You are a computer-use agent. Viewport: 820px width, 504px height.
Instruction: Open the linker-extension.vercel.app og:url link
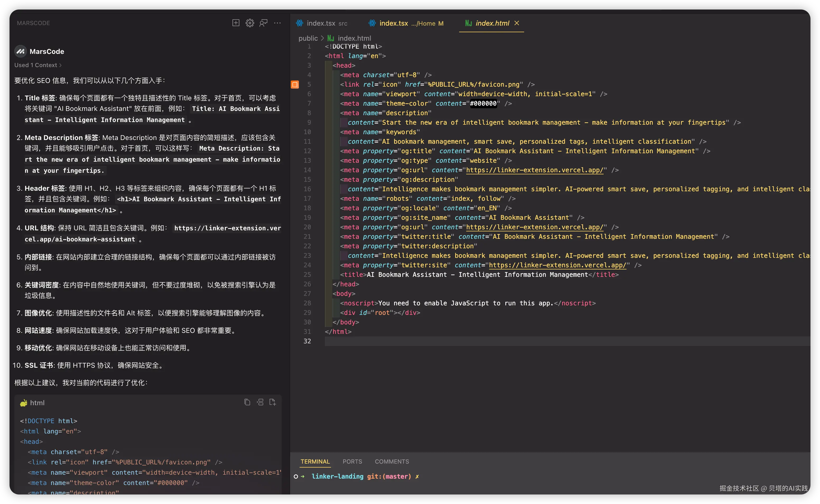pos(535,170)
